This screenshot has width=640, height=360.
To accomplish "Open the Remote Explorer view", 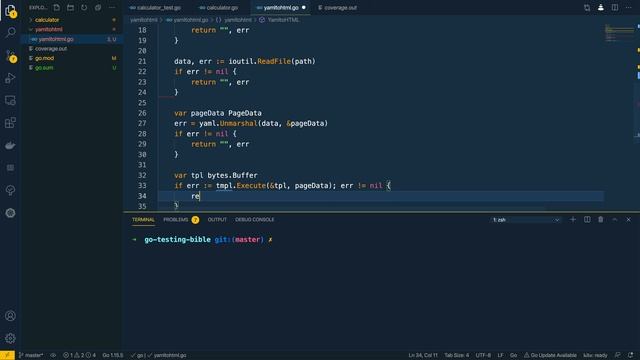I will [10, 100].
